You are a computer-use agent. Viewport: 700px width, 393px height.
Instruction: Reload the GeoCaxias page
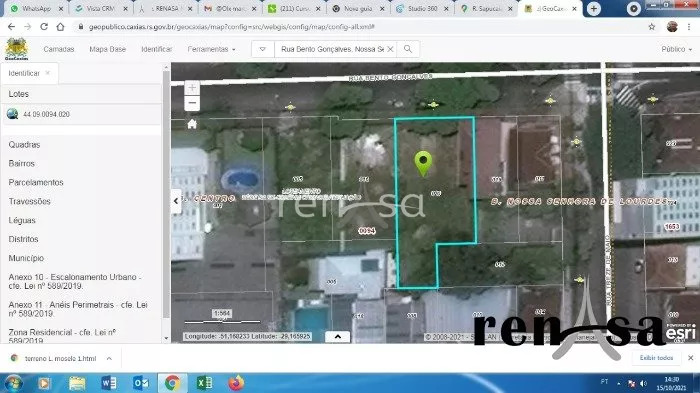point(44,27)
